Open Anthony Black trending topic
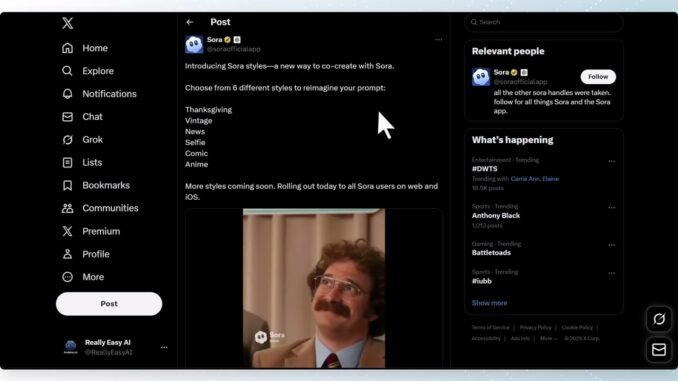This screenshot has width=678, height=381. (496, 215)
